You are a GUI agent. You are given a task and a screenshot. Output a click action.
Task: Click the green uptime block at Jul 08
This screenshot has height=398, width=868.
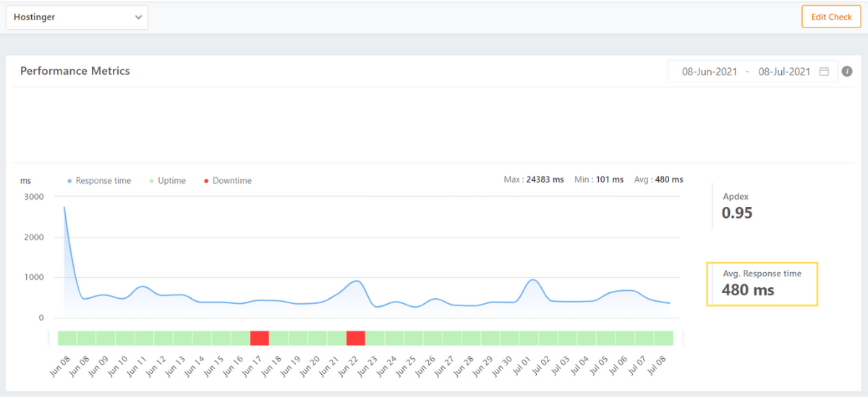click(663, 338)
